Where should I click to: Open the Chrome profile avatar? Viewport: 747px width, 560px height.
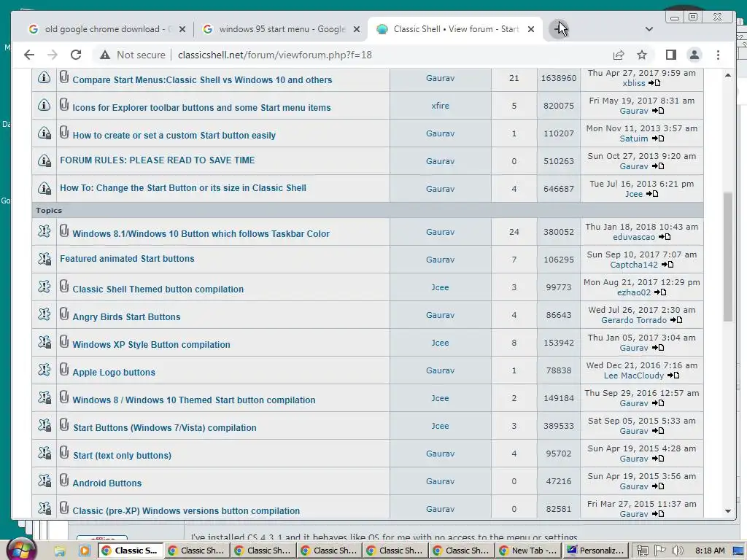[694, 55]
